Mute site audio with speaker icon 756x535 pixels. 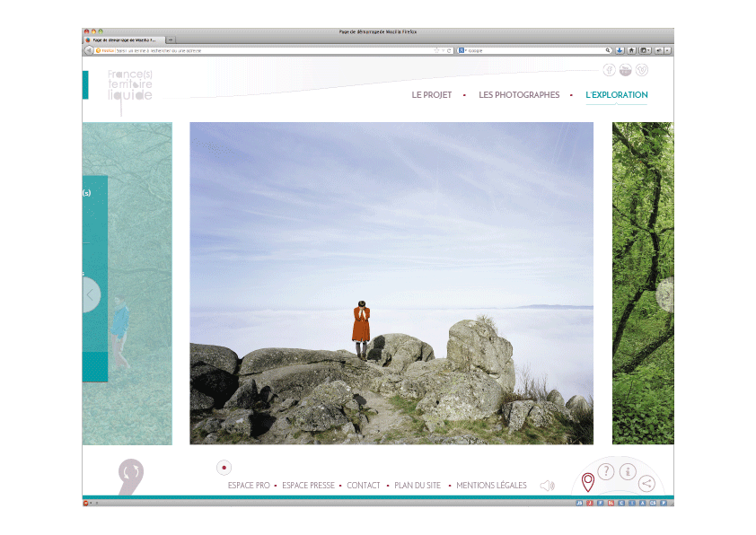(547, 486)
